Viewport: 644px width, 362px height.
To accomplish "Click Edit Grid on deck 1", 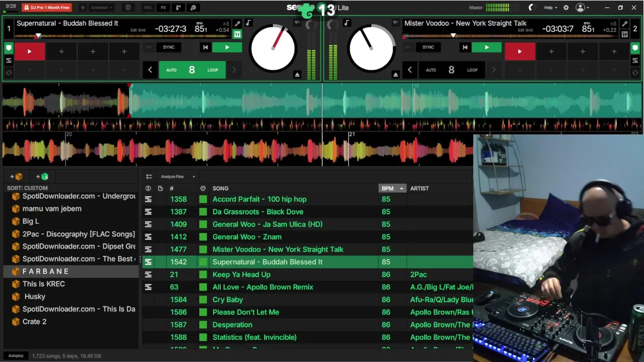I will [138, 30].
